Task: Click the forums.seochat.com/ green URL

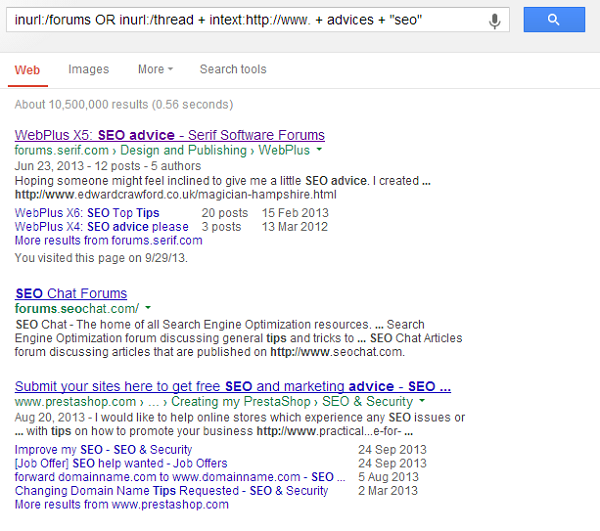Action: tap(77, 308)
